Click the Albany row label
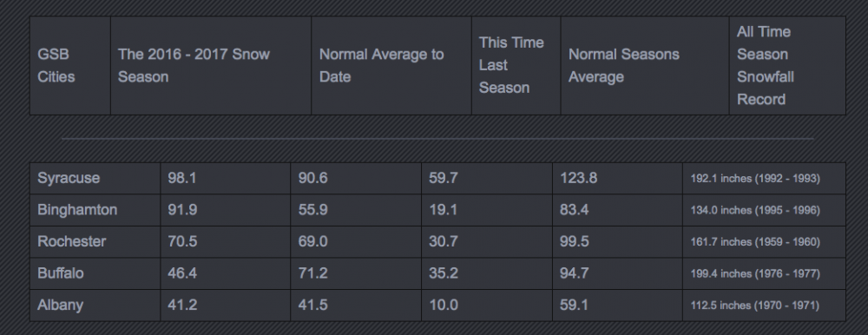This screenshot has height=335, width=868. click(95, 305)
